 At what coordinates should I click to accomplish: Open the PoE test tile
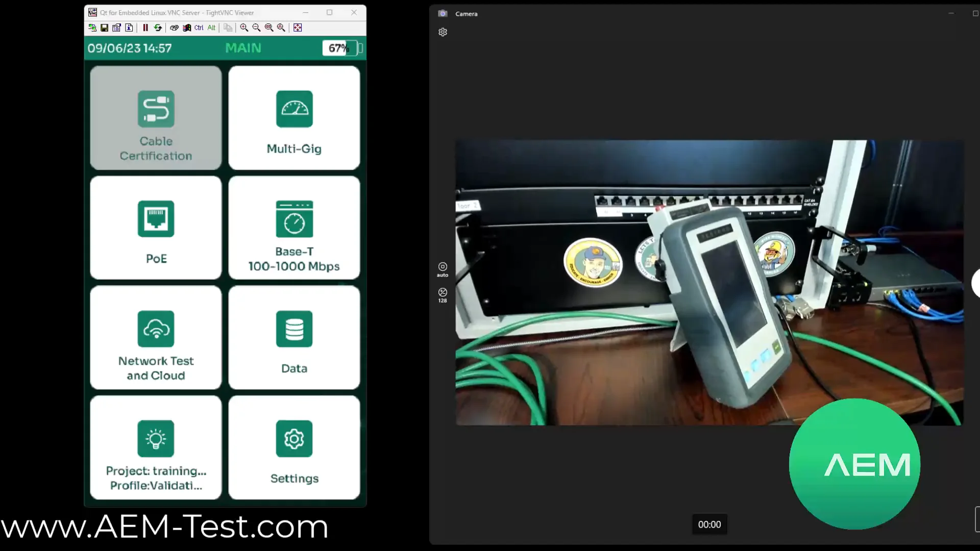156,228
